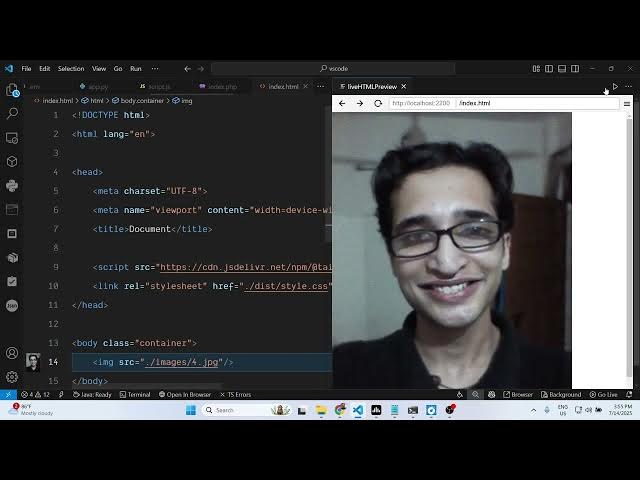
Task: Click the accessibility icon in status bar
Action: pos(460,394)
